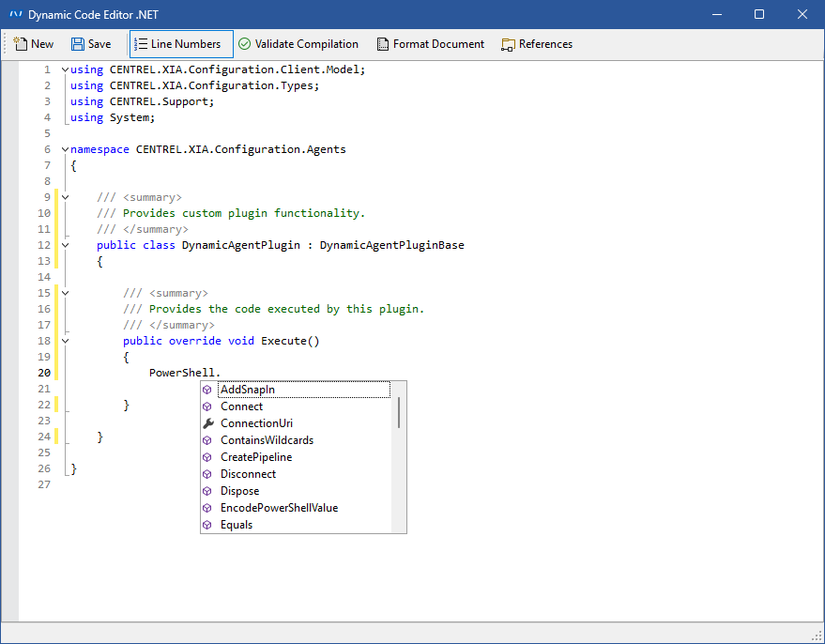Collapse the namespace block on line 6
Viewport: 825px width, 644px height.
(65, 149)
